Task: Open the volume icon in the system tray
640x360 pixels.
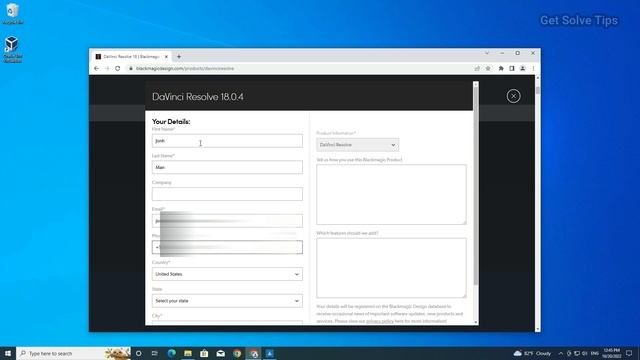Action: [584, 353]
